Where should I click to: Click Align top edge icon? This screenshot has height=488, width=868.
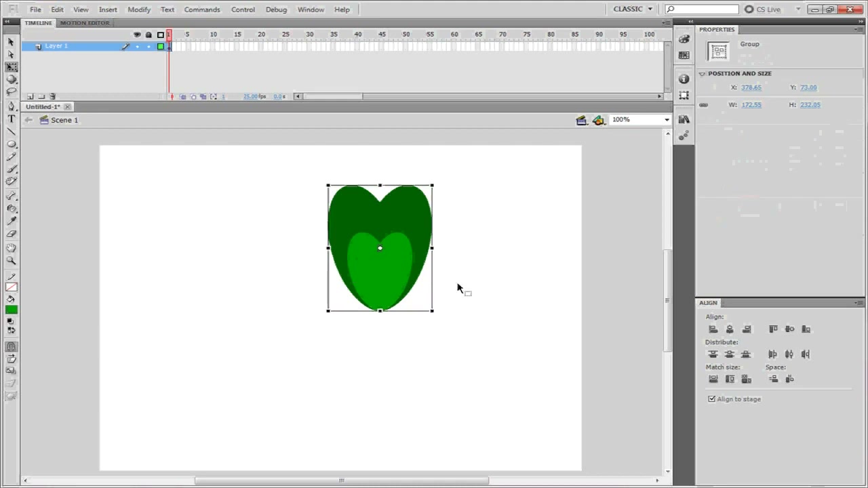coord(773,329)
